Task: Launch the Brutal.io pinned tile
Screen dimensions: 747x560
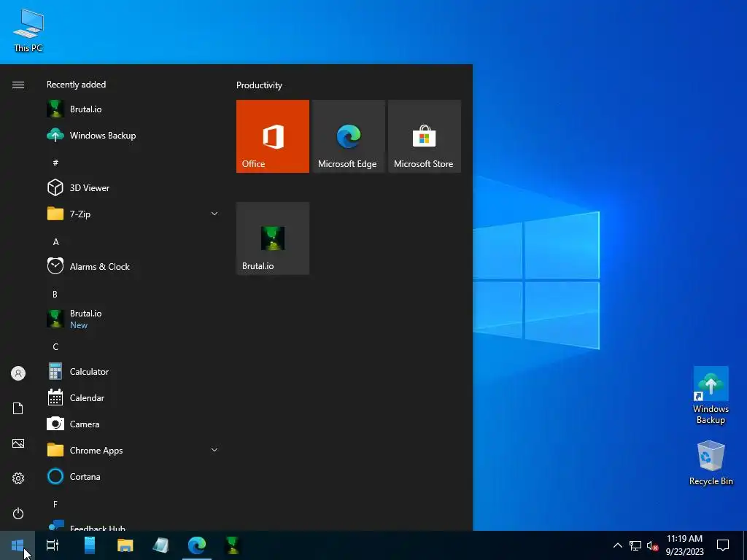Action: pos(273,238)
